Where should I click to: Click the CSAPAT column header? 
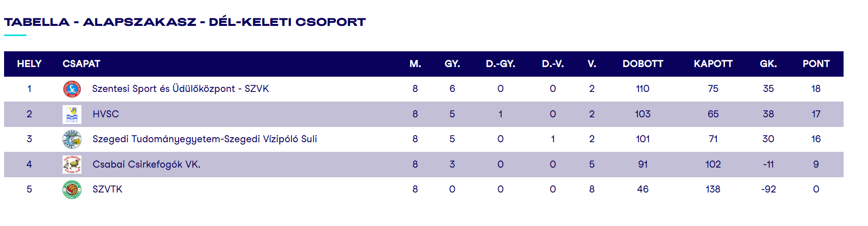tap(81, 64)
